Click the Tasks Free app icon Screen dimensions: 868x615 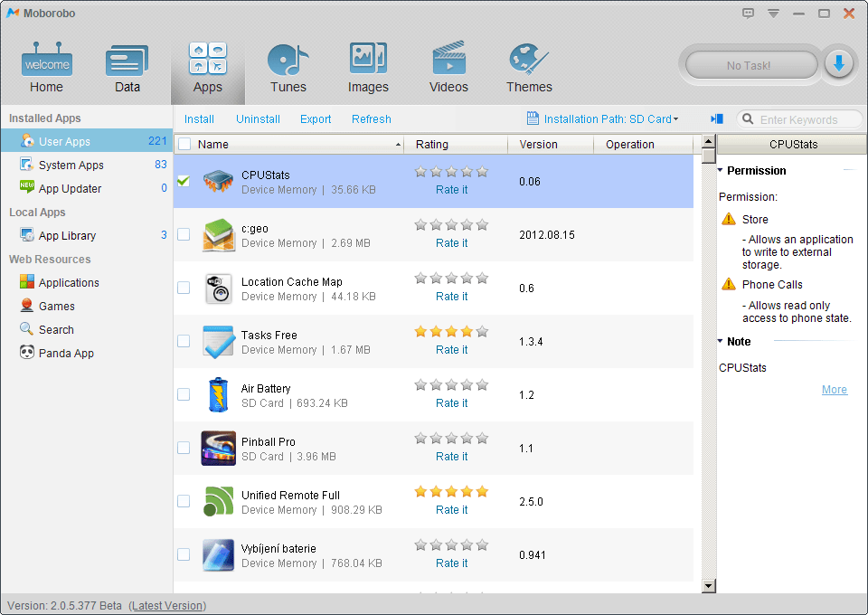tap(219, 342)
